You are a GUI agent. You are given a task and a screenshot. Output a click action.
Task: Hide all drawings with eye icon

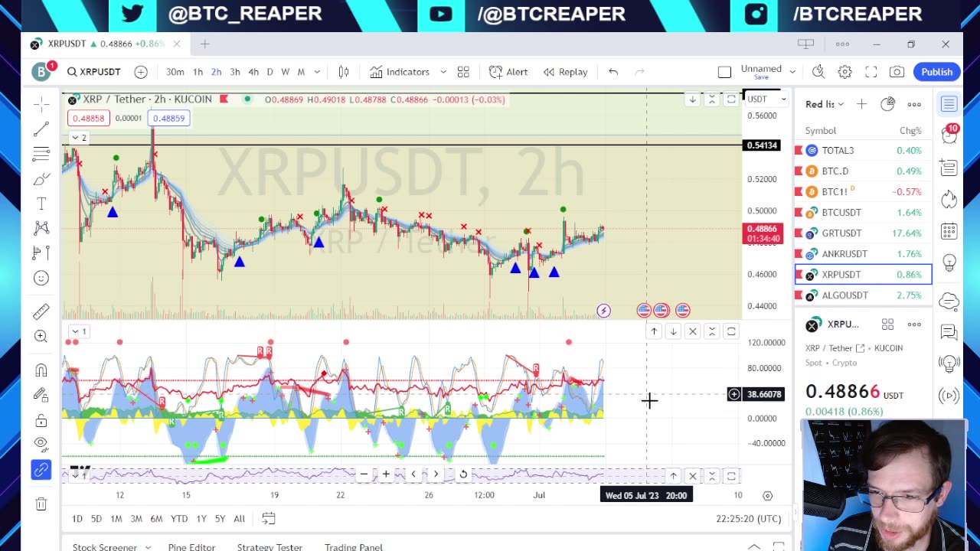click(41, 445)
